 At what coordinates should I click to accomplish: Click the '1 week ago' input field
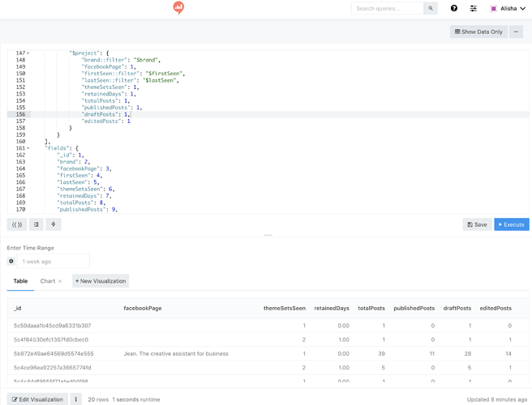click(x=54, y=262)
